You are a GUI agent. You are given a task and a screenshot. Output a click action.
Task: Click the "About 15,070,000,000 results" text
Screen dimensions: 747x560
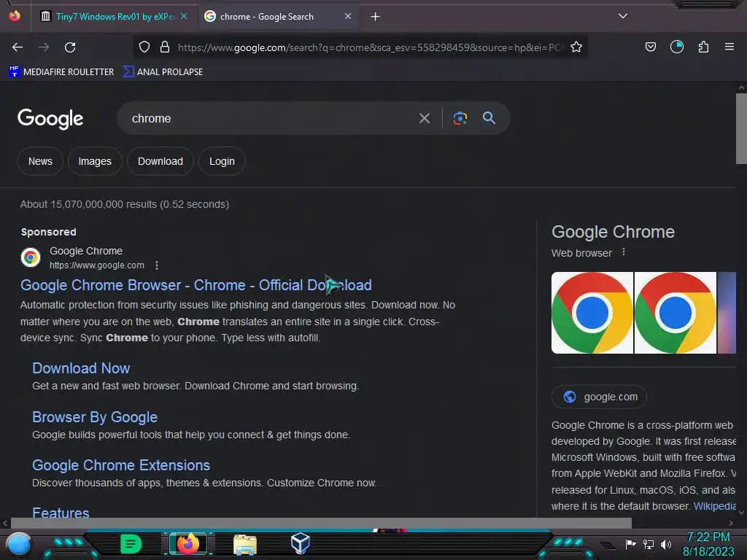(x=124, y=204)
